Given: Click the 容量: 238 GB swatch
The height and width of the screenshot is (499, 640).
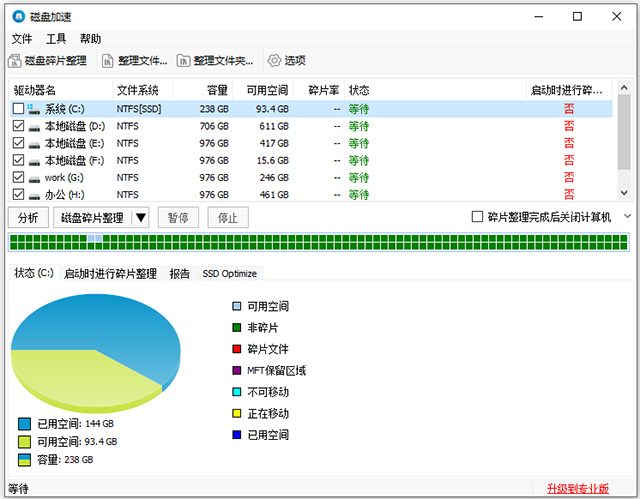Looking at the screenshot, I should pyautogui.click(x=24, y=460).
